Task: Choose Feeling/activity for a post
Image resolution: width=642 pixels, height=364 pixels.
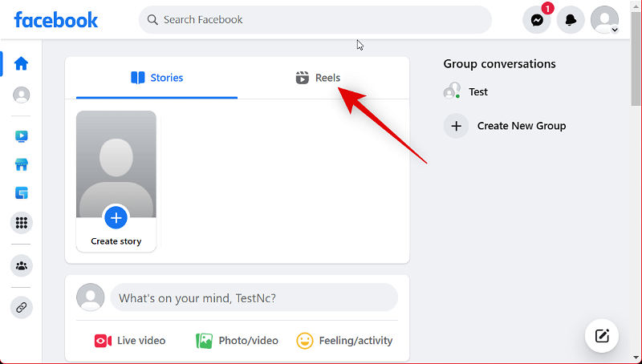Action: click(x=344, y=341)
